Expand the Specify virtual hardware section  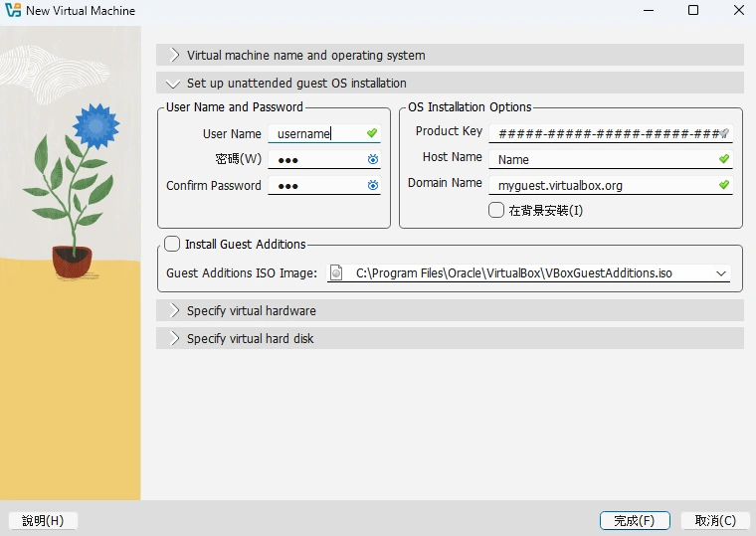[175, 310]
